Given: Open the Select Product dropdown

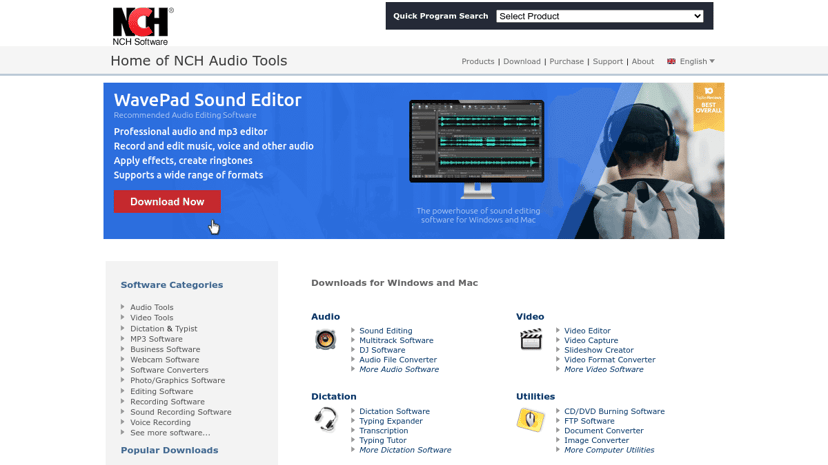Looking at the screenshot, I should (599, 16).
